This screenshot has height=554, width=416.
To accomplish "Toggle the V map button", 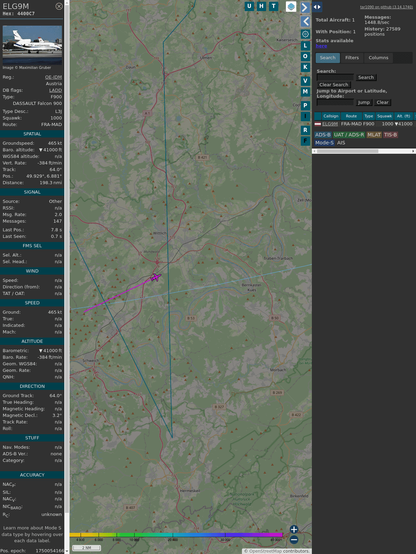I will point(305,81).
